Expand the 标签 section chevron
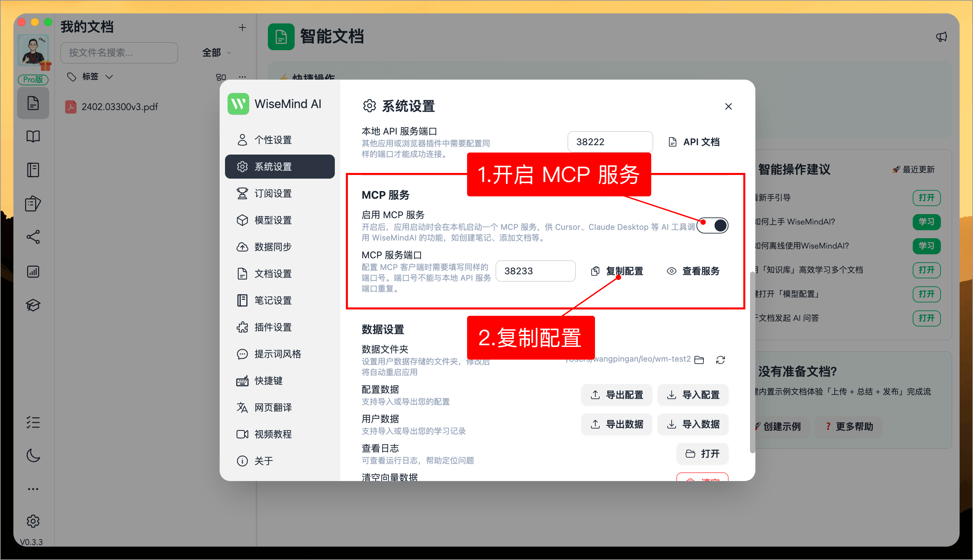The image size is (973, 560). (109, 77)
